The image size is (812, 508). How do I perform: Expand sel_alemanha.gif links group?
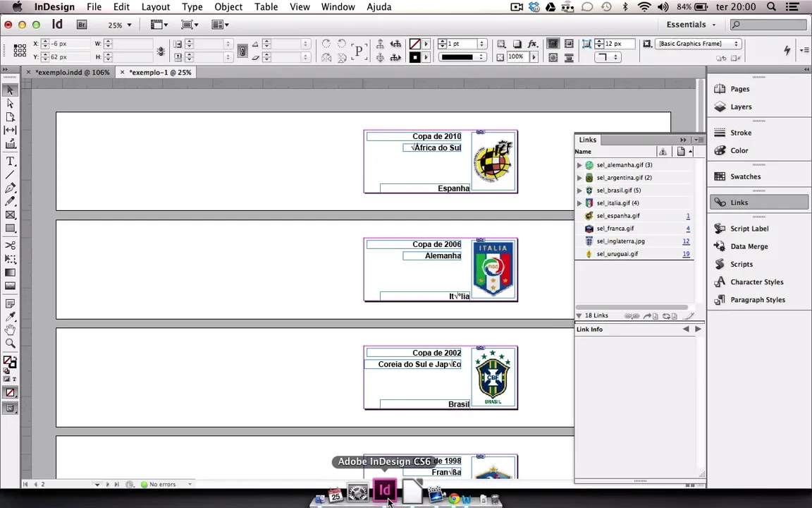(579, 165)
